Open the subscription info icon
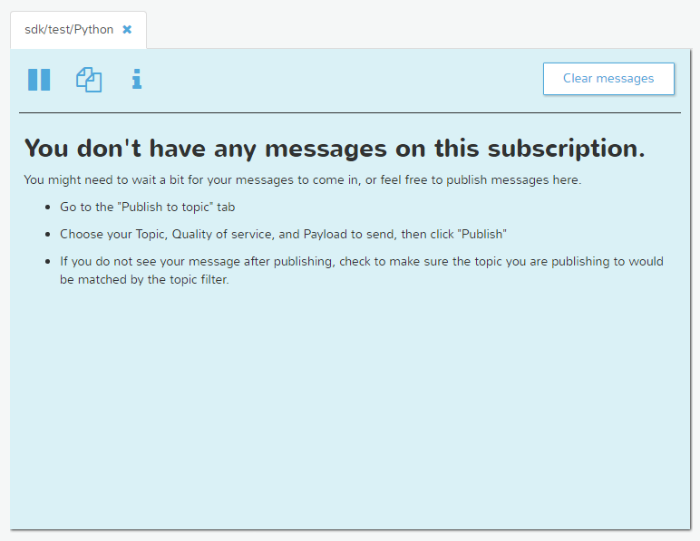 pyautogui.click(x=137, y=79)
